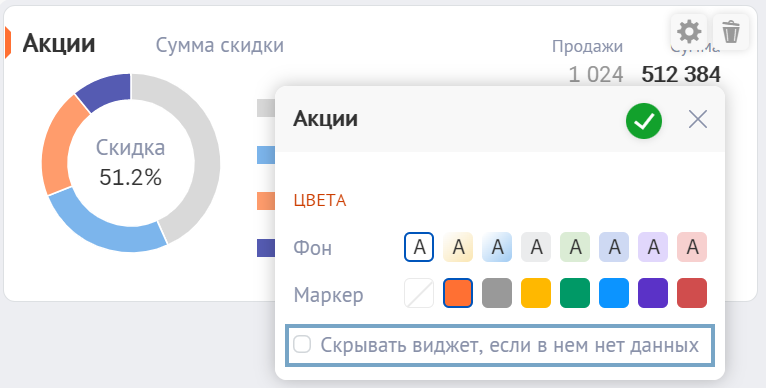
Task: Choose the green Маркер color
Action: click(x=575, y=293)
